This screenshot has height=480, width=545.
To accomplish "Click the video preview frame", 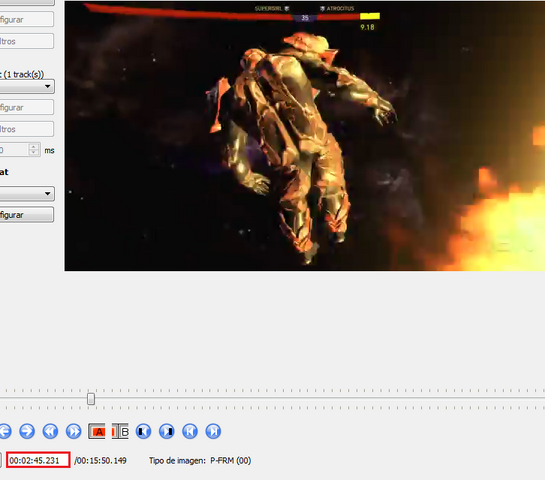I will tap(304, 136).
